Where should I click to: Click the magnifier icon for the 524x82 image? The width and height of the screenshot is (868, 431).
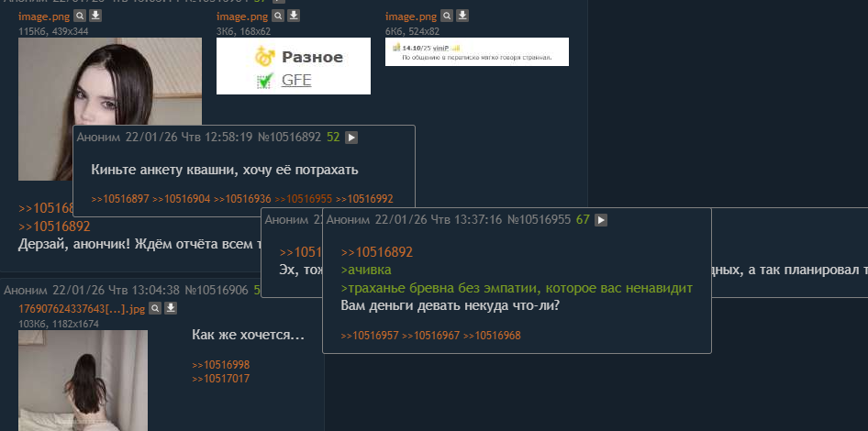(x=446, y=17)
